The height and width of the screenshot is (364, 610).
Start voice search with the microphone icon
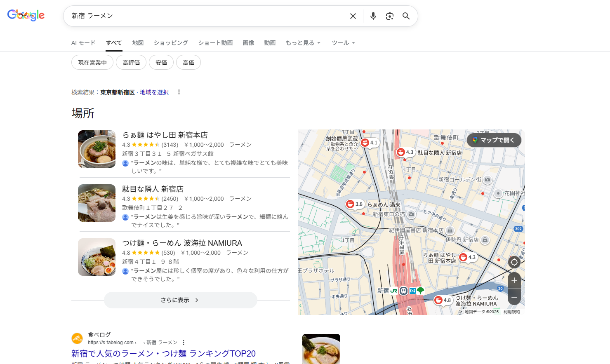tap(373, 16)
